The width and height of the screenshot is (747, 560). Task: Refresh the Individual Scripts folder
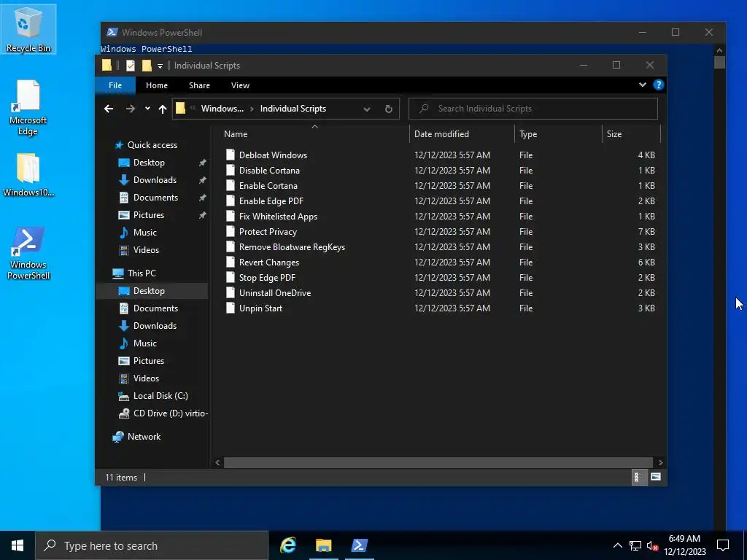(388, 109)
